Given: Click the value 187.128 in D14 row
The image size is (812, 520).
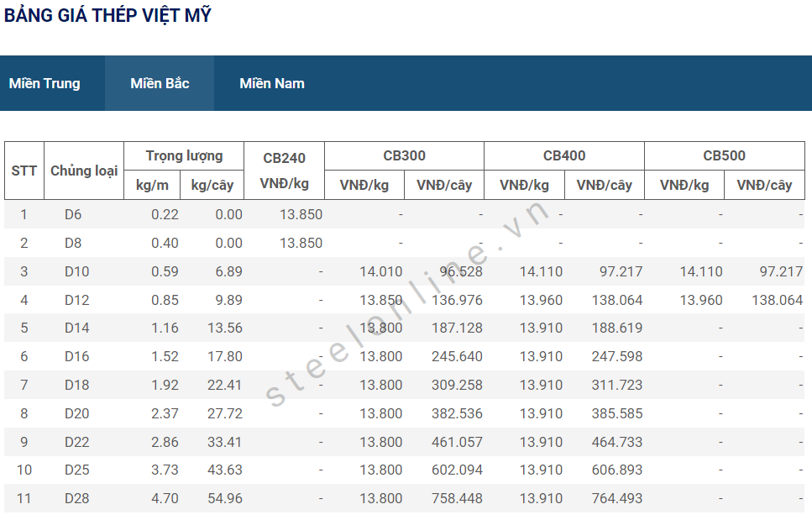Looking at the screenshot, I should tap(458, 328).
